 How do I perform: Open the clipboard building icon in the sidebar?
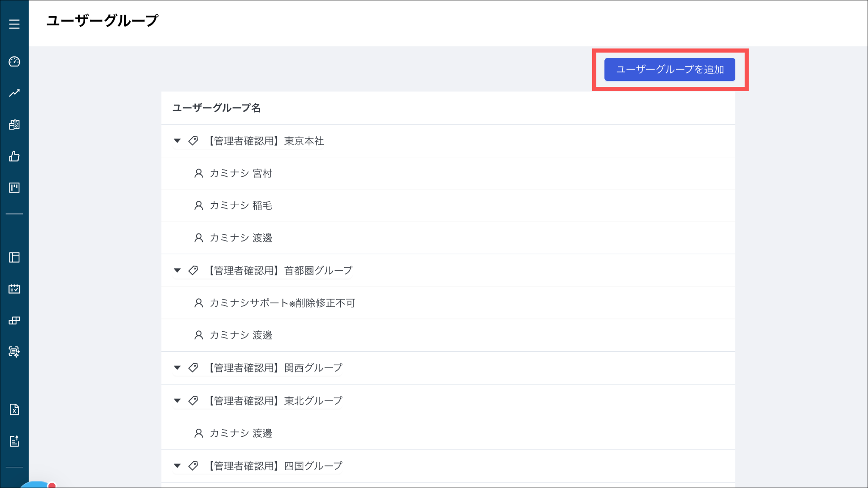click(14, 125)
